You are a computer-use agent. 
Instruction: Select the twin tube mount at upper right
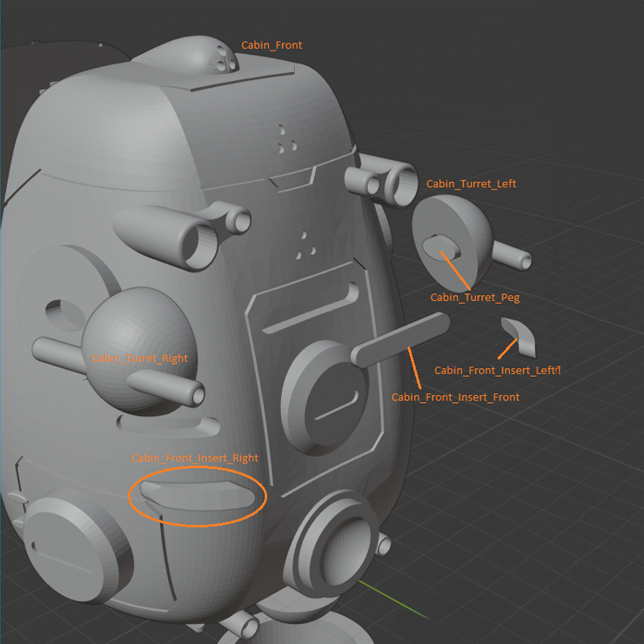[x=381, y=181]
